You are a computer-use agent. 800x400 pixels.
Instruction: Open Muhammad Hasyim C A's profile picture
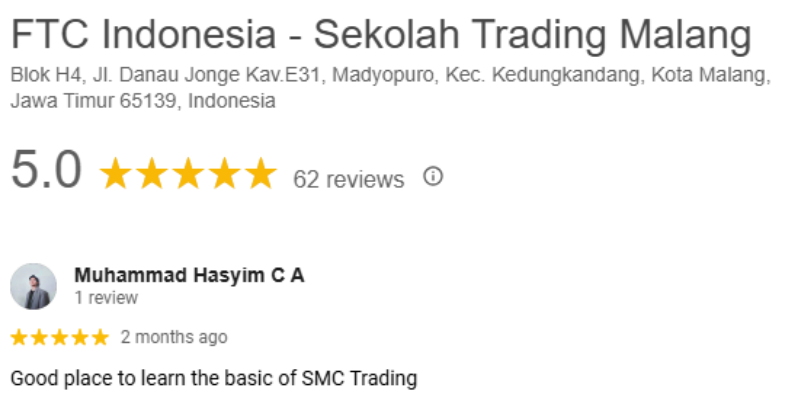[x=33, y=286]
